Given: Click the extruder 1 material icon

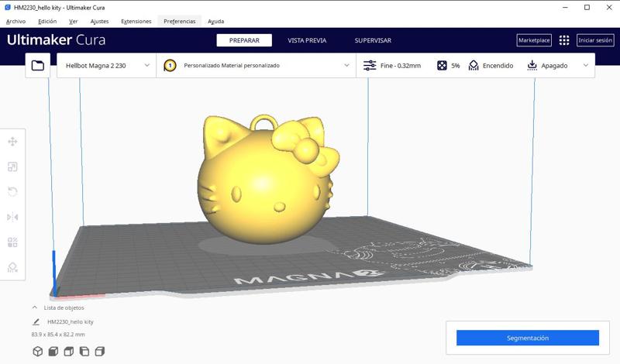Looking at the screenshot, I should pyautogui.click(x=170, y=65).
